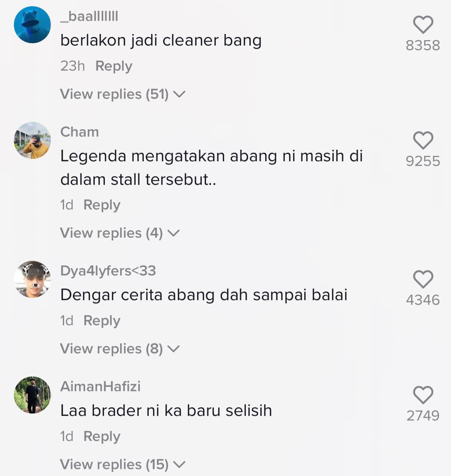Expand View replies (4) under Cham's comment

[x=120, y=233]
